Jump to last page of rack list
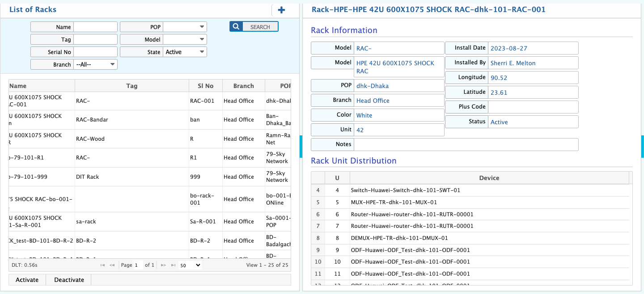Viewport: 644px width, 294px height. tap(173, 265)
